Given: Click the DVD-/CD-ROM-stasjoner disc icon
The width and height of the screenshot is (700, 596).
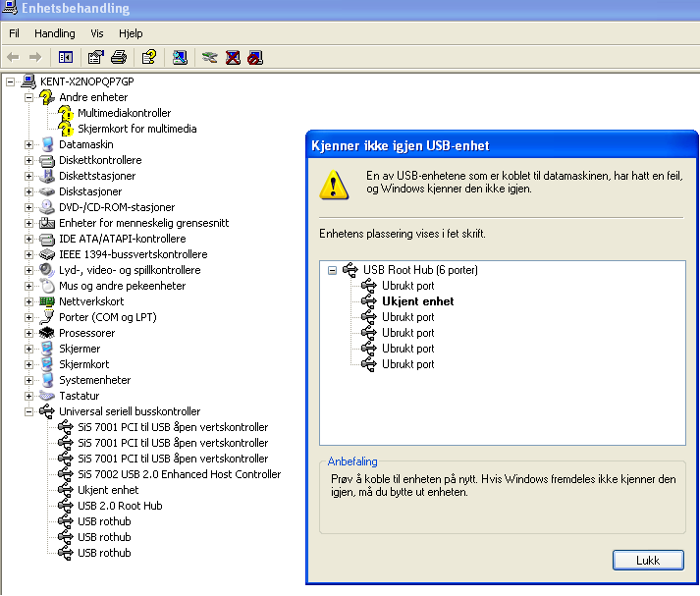Looking at the screenshot, I should [x=47, y=207].
